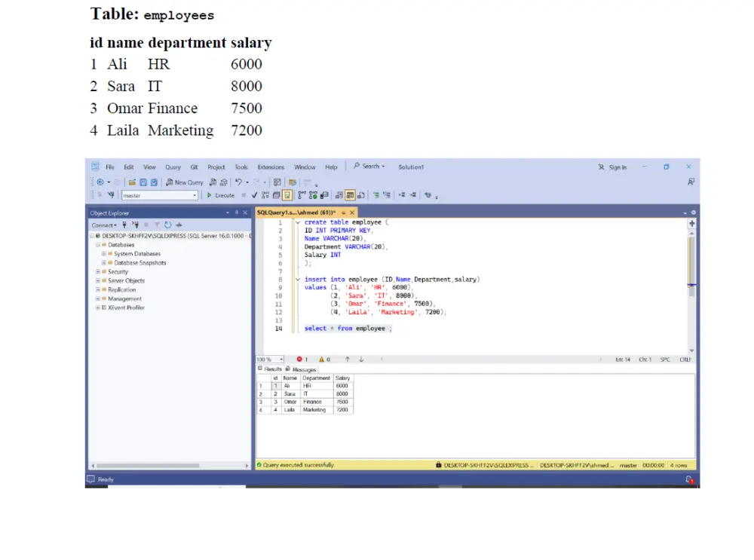754x560 pixels.
Task: Toggle auto-hide pin on Object Explorer
Action: click(237, 213)
